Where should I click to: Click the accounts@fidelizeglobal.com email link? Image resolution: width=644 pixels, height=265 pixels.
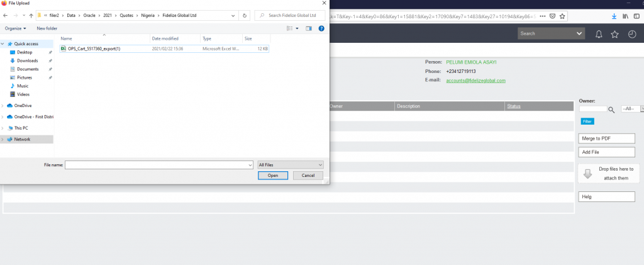click(x=475, y=81)
